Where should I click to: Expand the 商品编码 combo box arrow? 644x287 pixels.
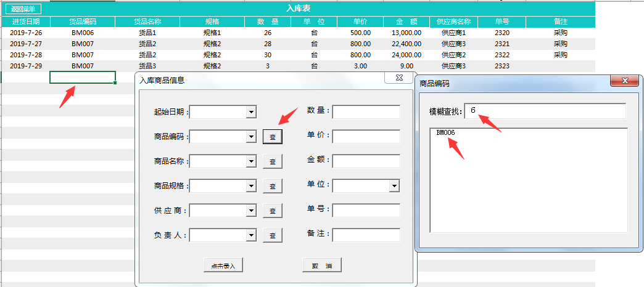[251, 137]
